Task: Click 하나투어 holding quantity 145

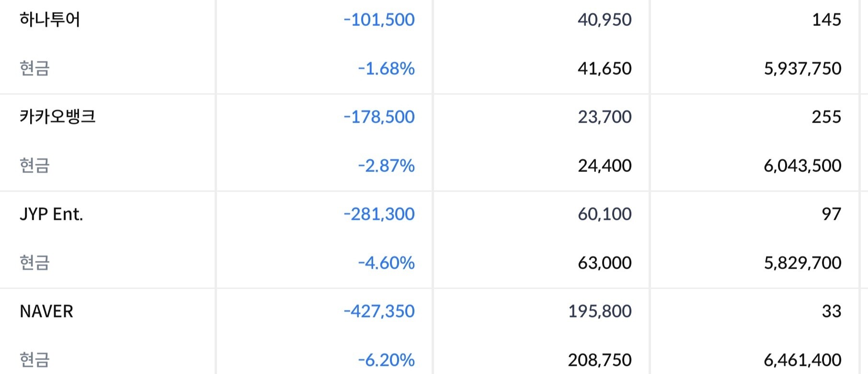Action: [826, 20]
